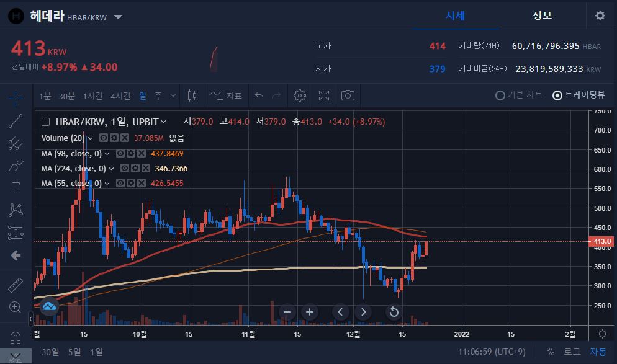Toggle visibility of Volume indicator

click(104, 138)
